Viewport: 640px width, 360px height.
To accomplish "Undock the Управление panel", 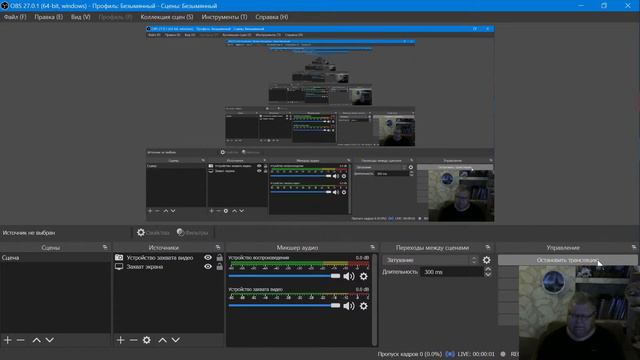I will click(x=633, y=247).
